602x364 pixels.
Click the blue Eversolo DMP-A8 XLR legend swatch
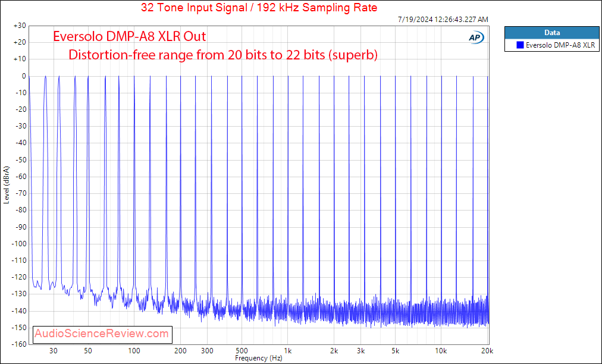521,45
